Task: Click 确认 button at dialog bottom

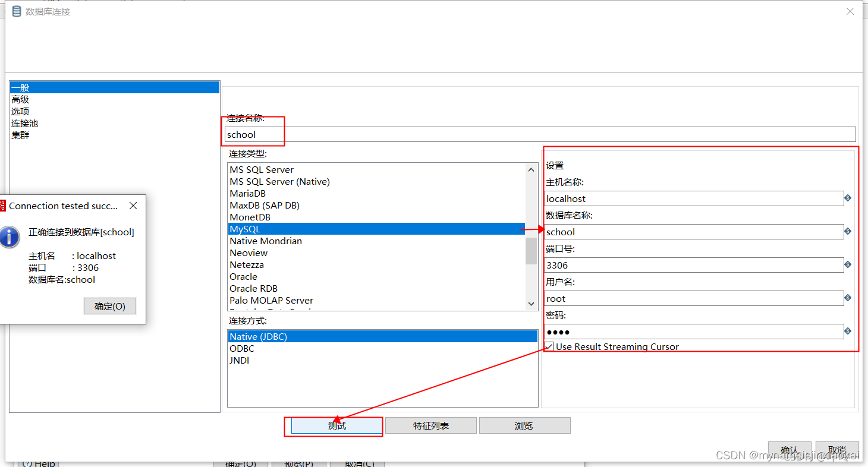Action: tap(790, 450)
